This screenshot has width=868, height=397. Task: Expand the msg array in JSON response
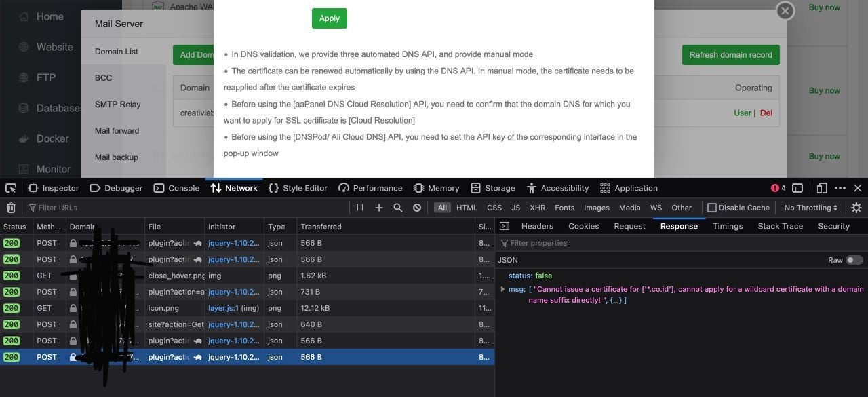(502, 289)
